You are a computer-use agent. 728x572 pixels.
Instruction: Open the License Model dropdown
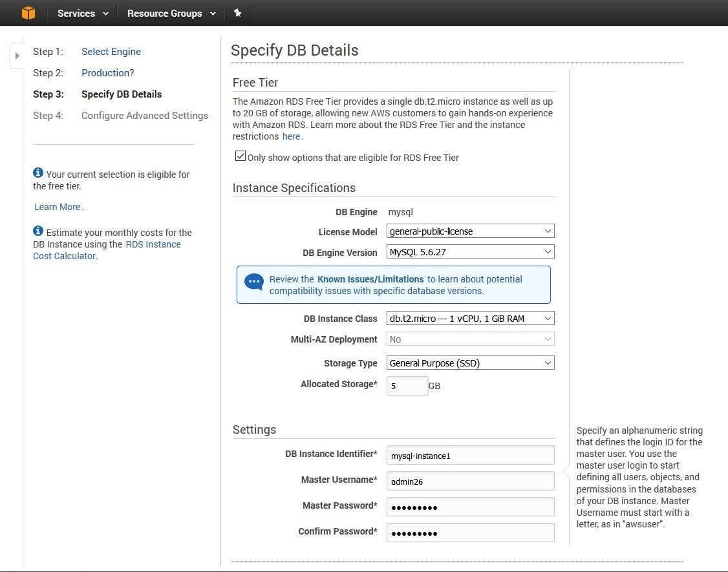[470, 231]
